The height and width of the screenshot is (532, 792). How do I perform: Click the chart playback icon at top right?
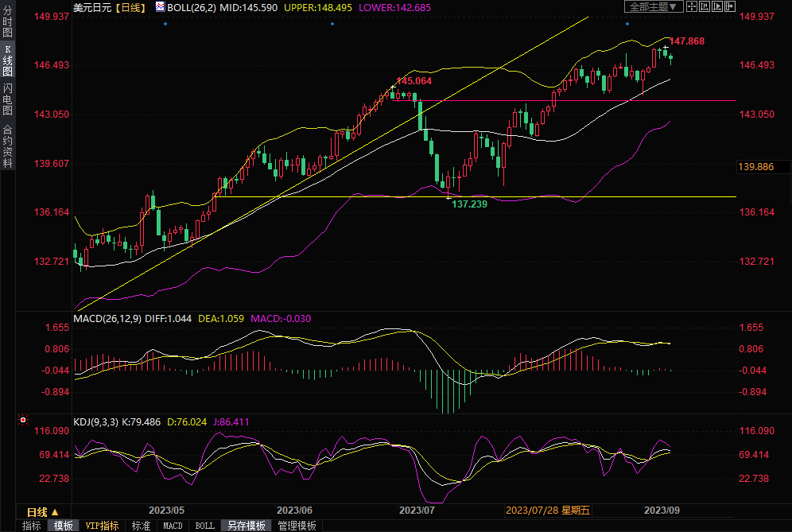coord(718,7)
